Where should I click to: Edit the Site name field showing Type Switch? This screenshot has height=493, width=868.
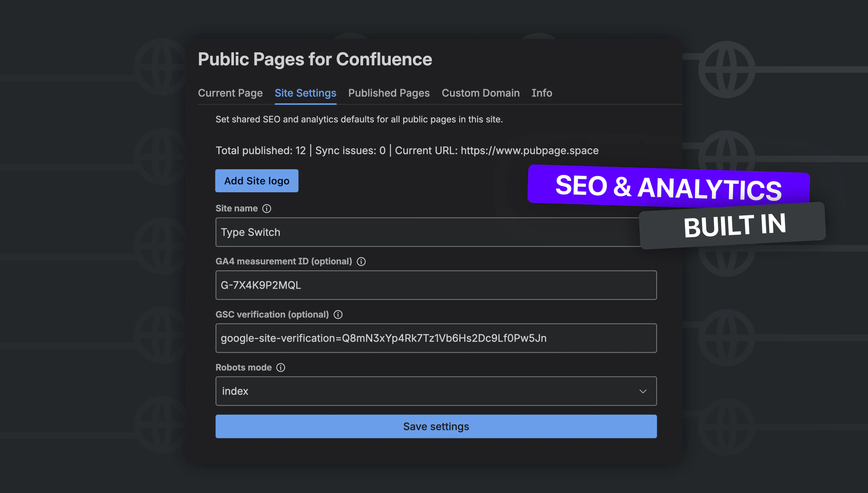coord(436,232)
